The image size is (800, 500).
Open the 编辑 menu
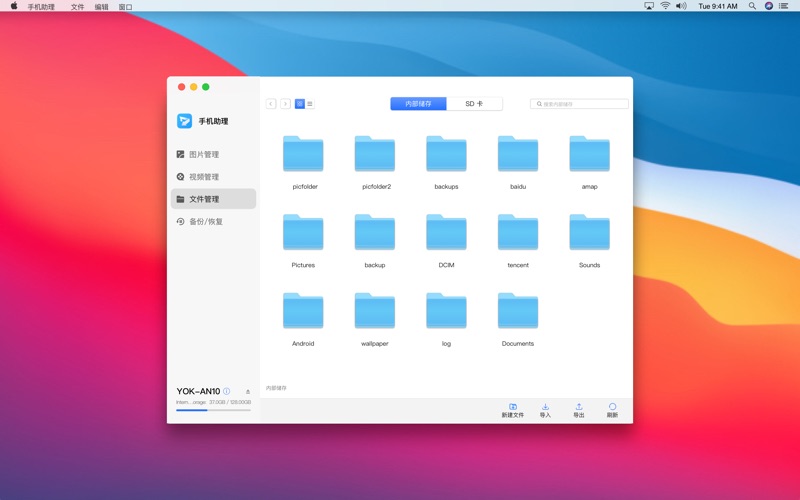click(x=102, y=7)
